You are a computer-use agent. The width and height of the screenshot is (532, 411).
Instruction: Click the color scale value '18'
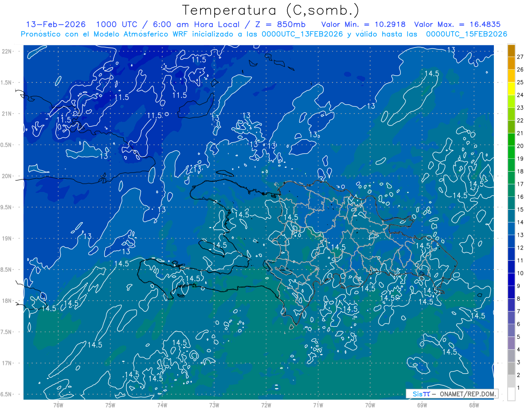coord(520,172)
